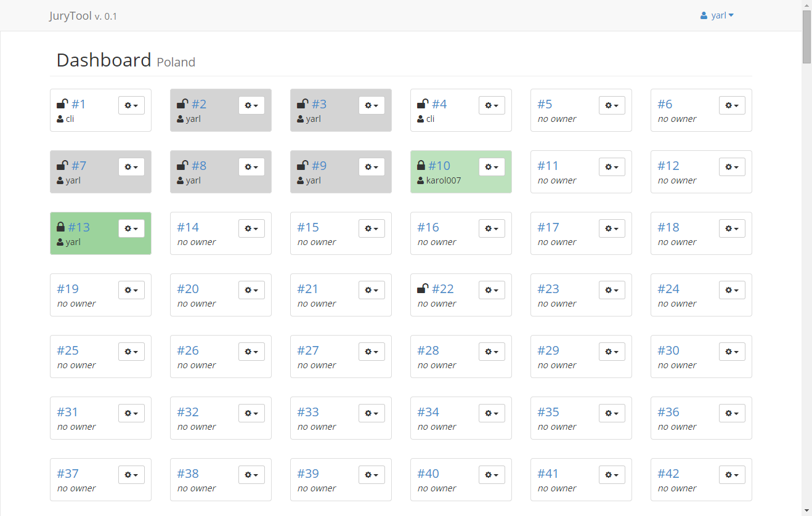Click the 'no owner' text on card #6

(x=677, y=119)
